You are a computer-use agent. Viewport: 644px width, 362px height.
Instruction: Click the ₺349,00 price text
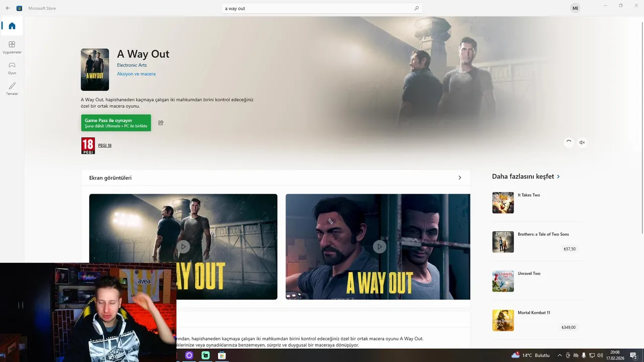(569, 327)
